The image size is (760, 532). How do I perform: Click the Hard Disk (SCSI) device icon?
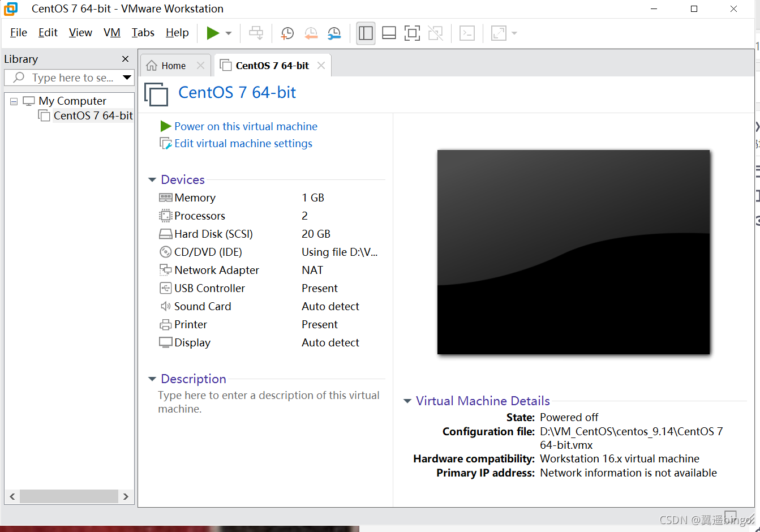point(165,234)
